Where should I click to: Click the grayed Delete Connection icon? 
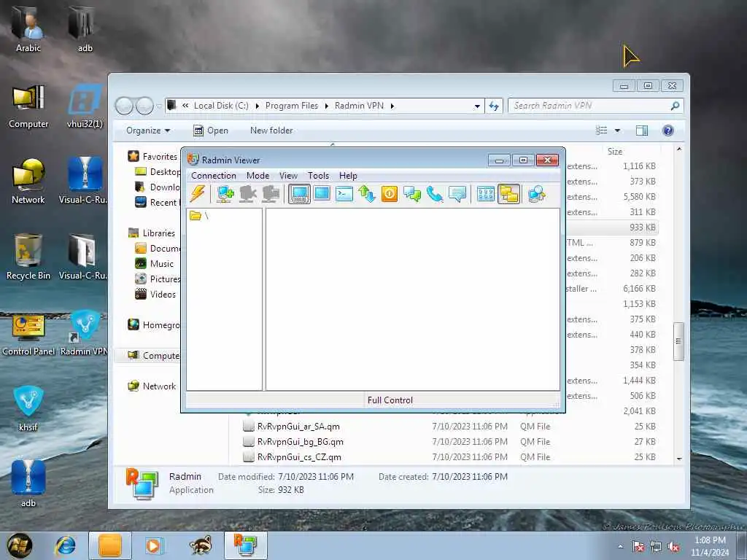click(248, 194)
